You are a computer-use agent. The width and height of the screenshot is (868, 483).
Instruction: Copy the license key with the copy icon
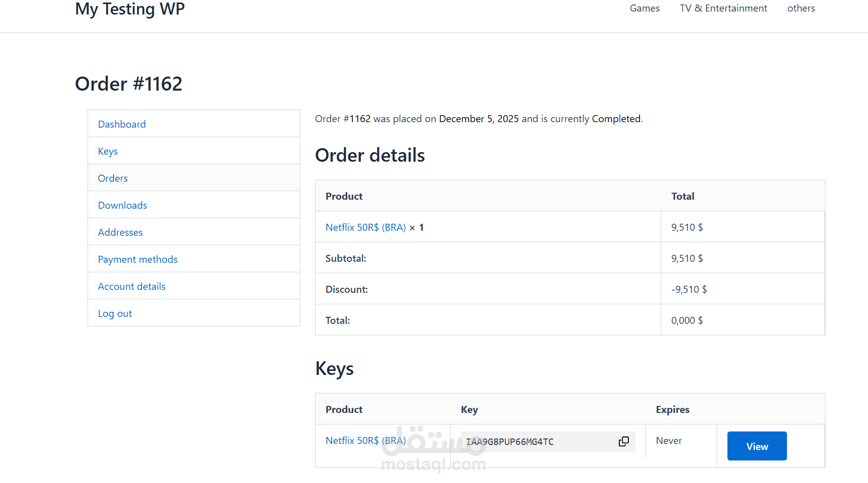coord(623,441)
